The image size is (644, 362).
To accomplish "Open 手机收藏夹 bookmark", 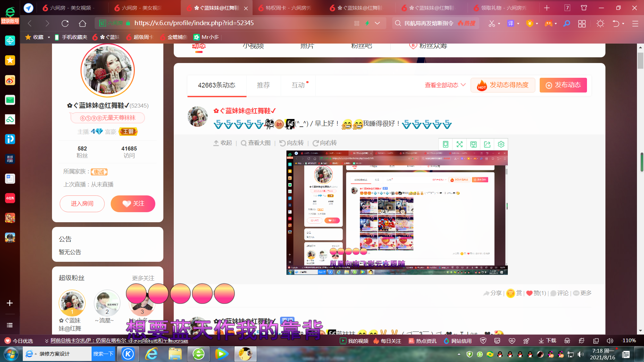I will tap(71, 37).
